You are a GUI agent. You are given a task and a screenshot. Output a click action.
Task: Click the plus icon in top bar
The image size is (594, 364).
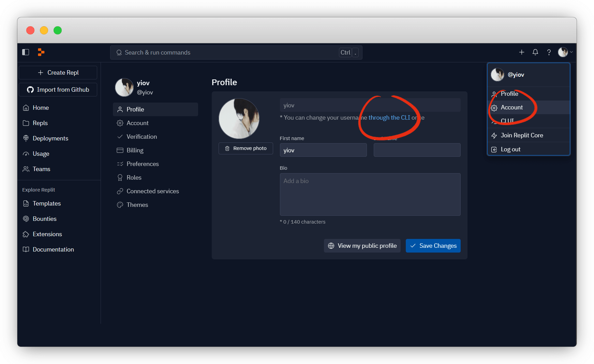click(x=521, y=52)
